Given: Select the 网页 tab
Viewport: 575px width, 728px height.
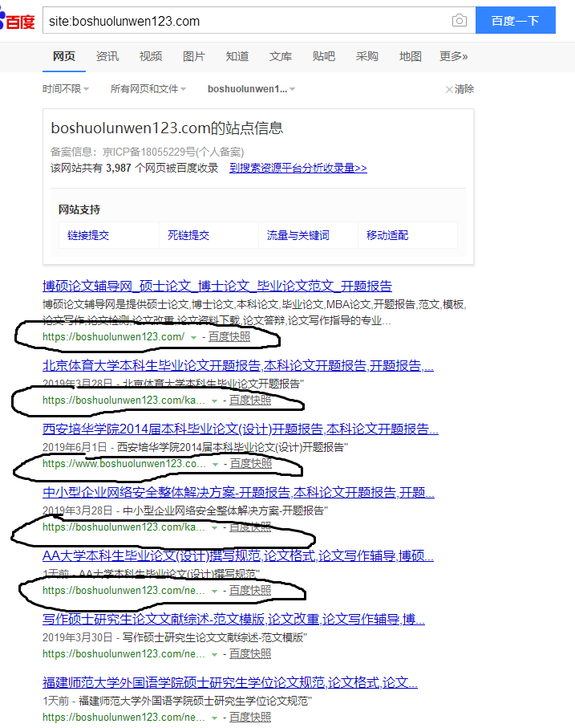Looking at the screenshot, I should click(x=64, y=57).
